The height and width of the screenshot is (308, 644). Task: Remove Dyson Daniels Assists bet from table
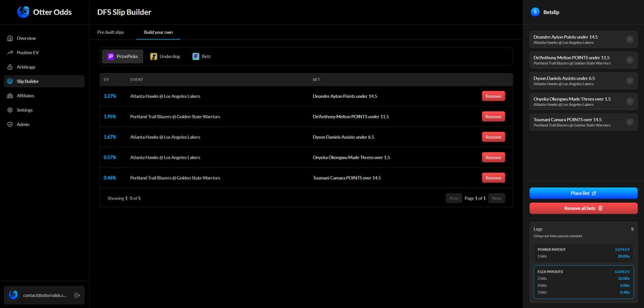(493, 137)
